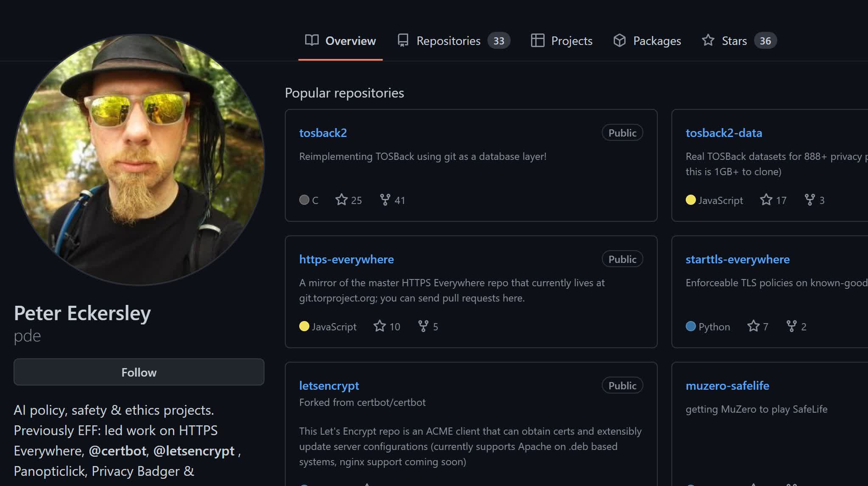Click the Repositories count badge 33
The height and width of the screenshot is (486, 868).
pos(498,41)
